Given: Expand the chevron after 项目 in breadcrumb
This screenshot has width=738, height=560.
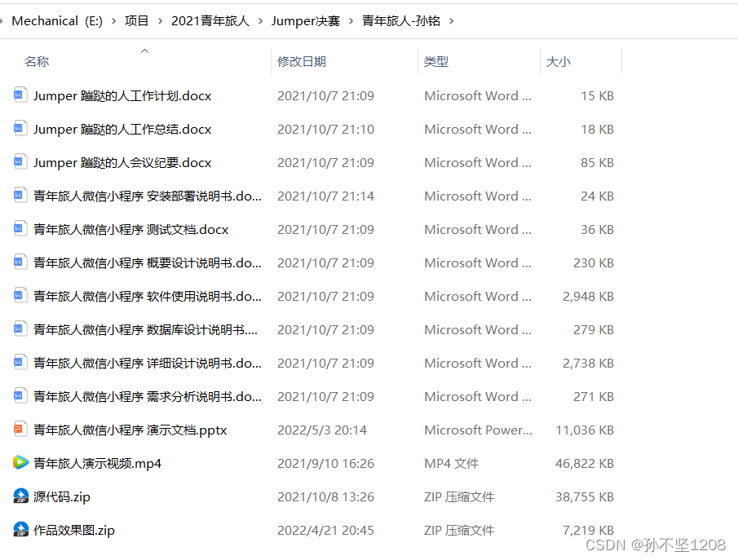Looking at the screenshot, I should click(x=161, y=21).
